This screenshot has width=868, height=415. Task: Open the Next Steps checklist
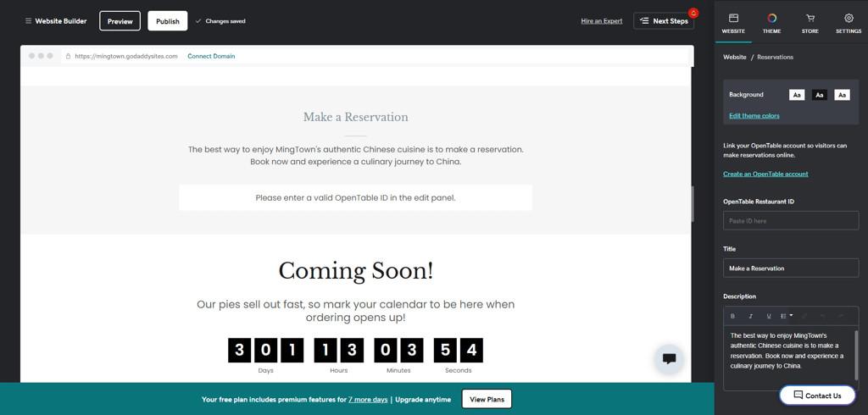click(663, 21)
